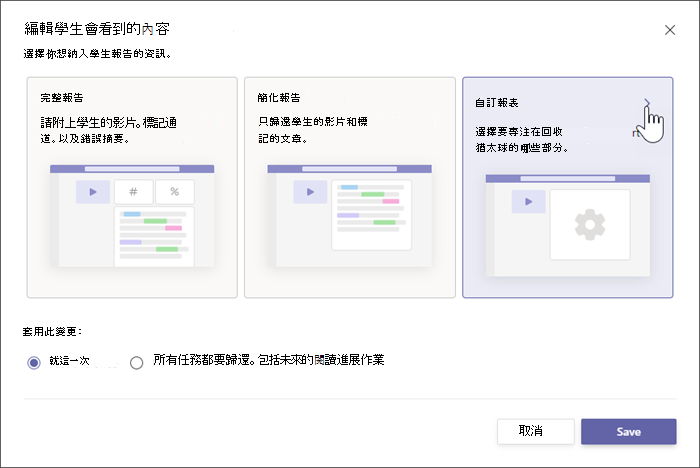The width and height of the screenshot is (700, 468).
Task: Select the 簡化報告 card
Action: [350, 187]
